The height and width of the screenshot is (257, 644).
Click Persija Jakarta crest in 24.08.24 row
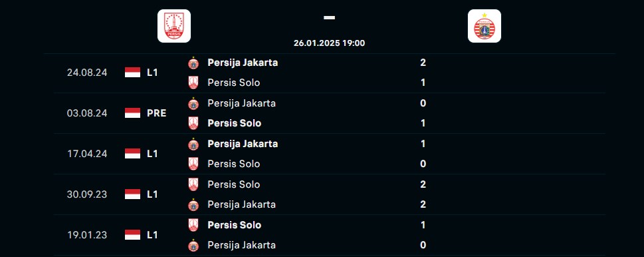193,63
